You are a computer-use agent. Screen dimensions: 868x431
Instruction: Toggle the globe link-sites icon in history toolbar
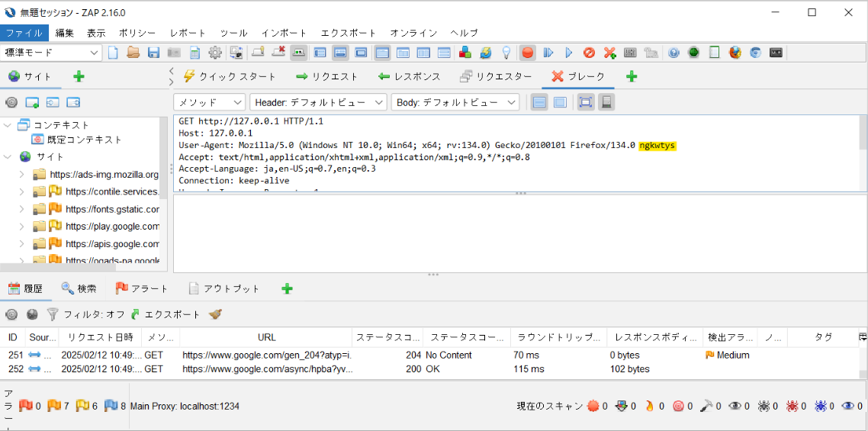tap(32, 314)
